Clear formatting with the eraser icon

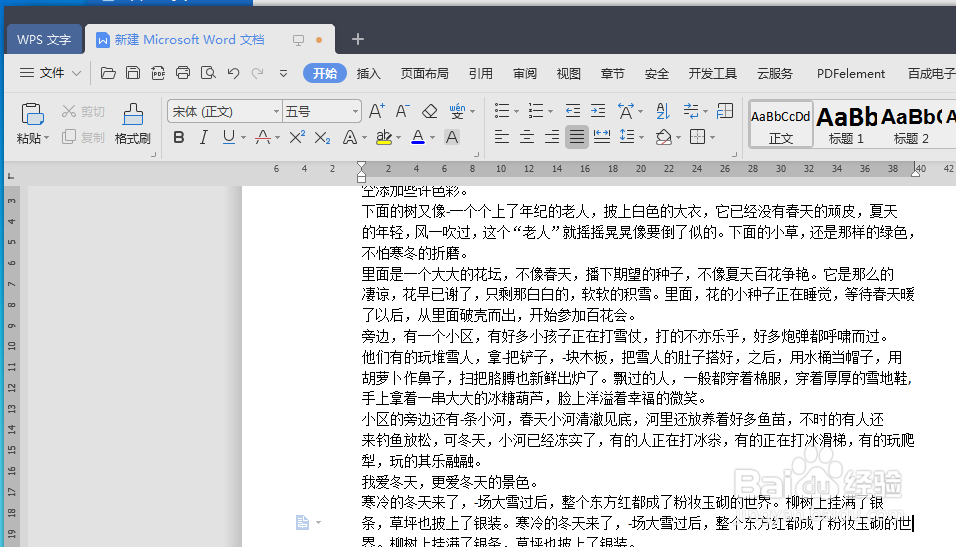(429, 111)
